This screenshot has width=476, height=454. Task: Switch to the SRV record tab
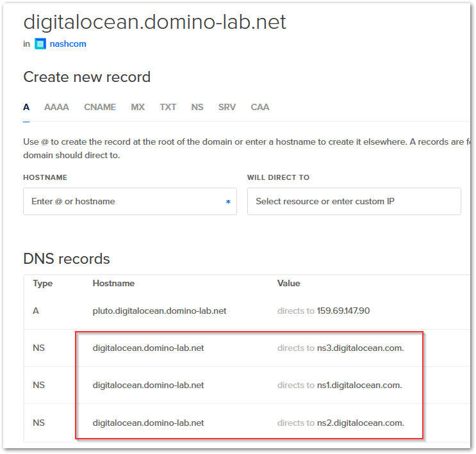[x=227, y=107]
